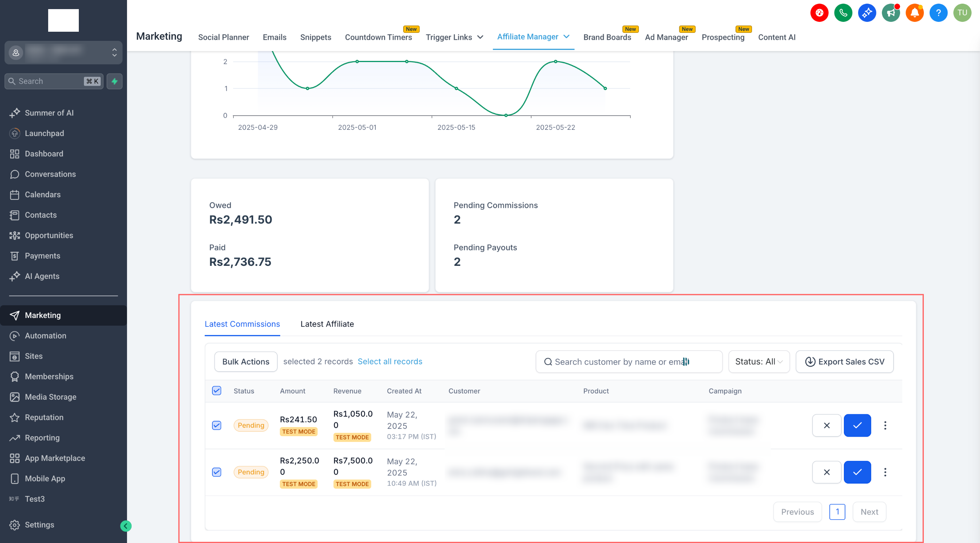The image size is (980, 543).
Task: Open the Social Planner tab
Action: (223, 37)
